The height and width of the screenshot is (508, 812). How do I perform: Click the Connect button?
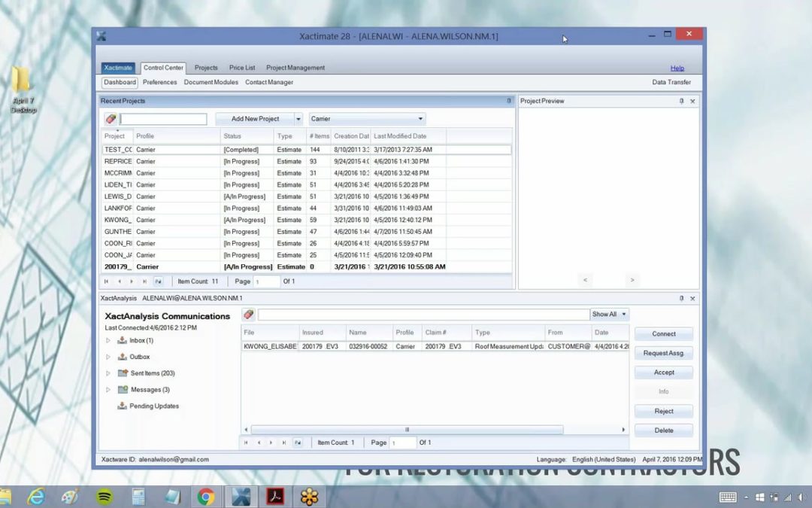[x=663, y=334]
